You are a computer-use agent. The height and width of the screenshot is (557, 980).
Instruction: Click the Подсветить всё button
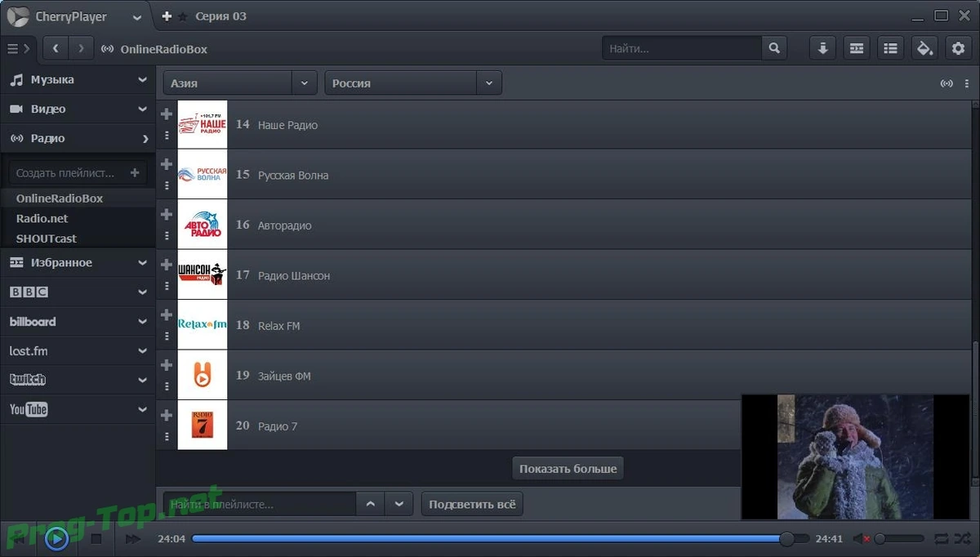[472, 504]
